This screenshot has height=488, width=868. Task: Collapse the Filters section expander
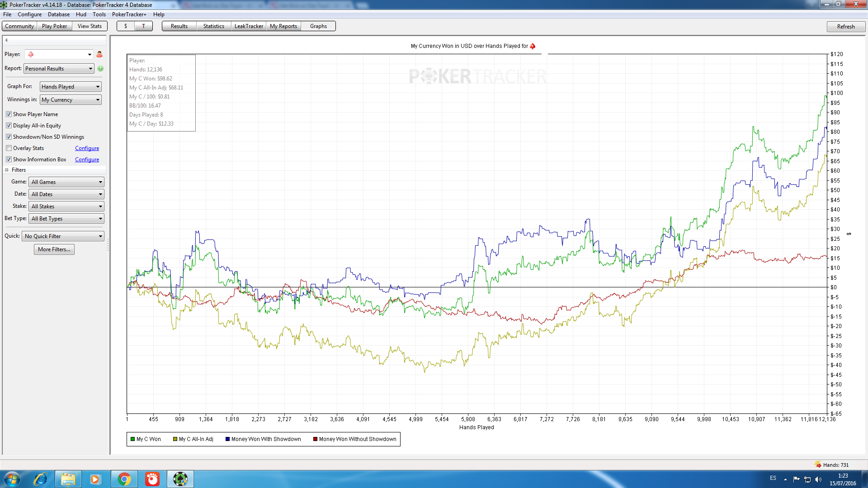pos(7,170)
